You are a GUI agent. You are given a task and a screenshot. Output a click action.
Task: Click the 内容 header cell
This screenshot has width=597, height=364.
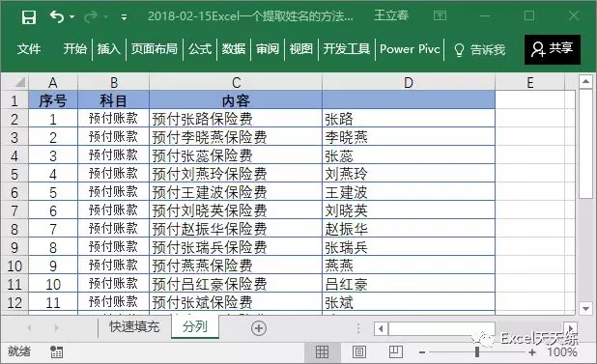pyautogui.click(x=236, y=100)
